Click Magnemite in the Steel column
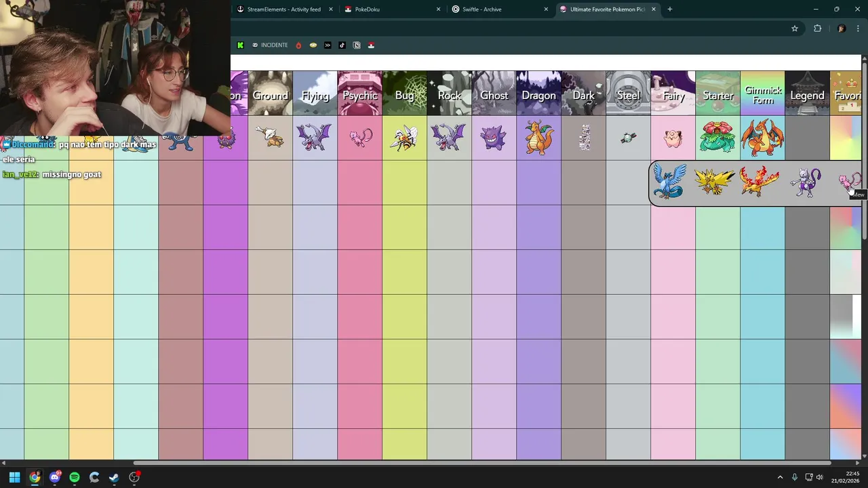 (629, 138)
